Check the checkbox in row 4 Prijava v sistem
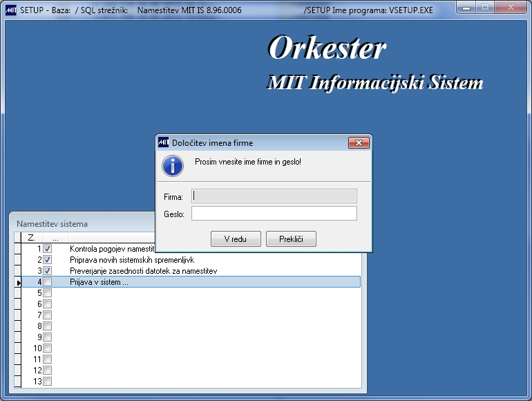Viewport: 532px width, 401px height. point(48,282)
